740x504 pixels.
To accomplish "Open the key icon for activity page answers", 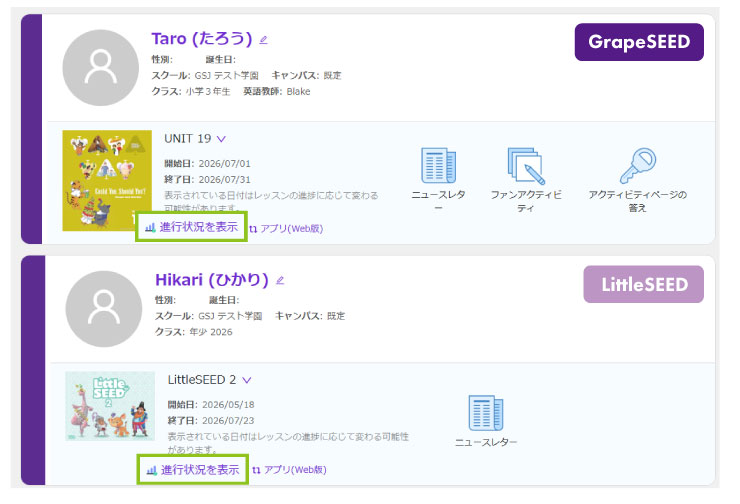I will point(638,166).
